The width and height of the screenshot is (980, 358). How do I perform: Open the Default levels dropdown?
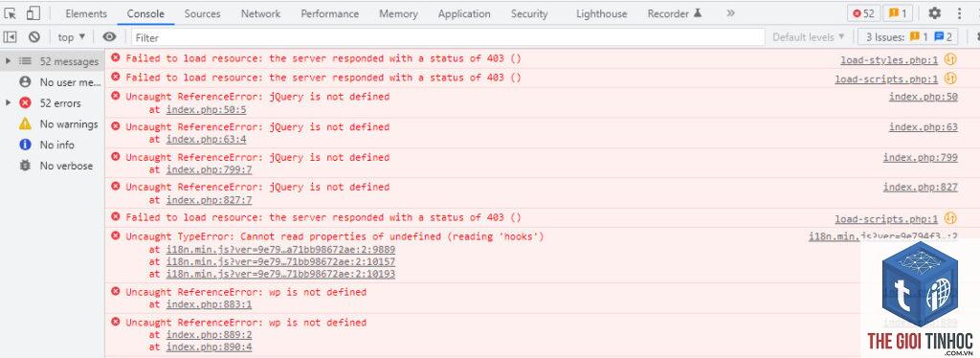pos(809,37)
